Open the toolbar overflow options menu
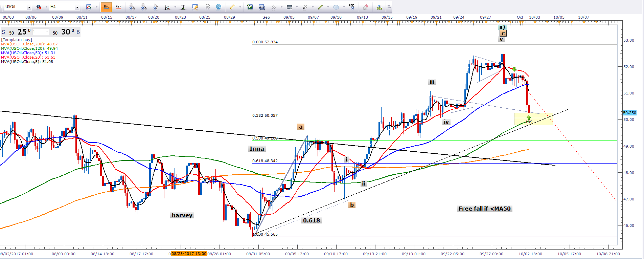The width and height of the screenshot is (644, 259). coord(389,7)
